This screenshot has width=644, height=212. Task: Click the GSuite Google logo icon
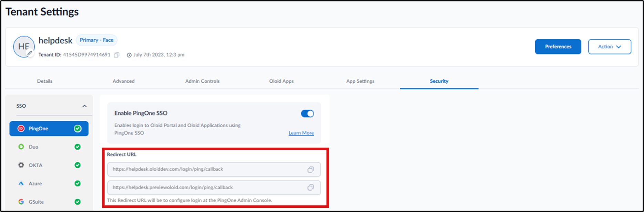click(x=21, y=202)
